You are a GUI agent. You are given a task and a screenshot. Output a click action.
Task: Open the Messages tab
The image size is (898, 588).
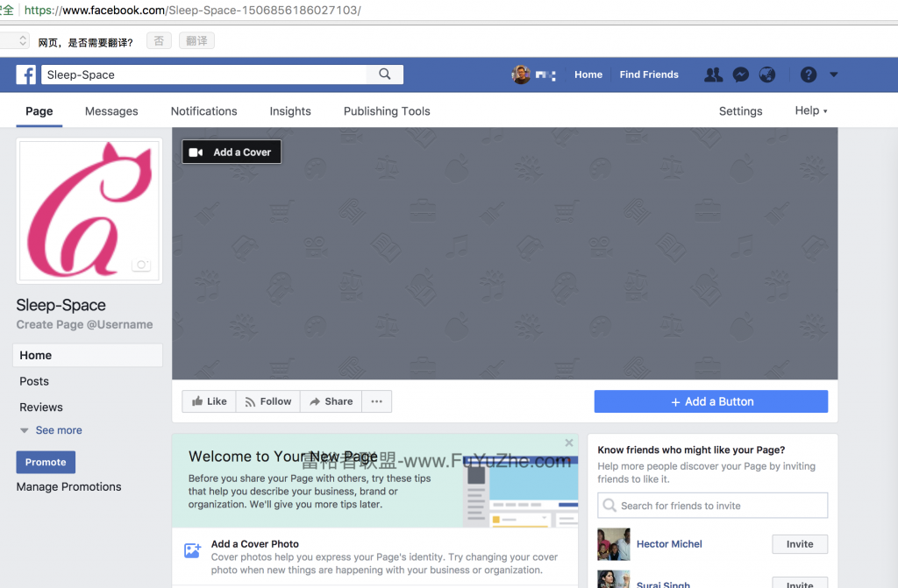[111, 111]
